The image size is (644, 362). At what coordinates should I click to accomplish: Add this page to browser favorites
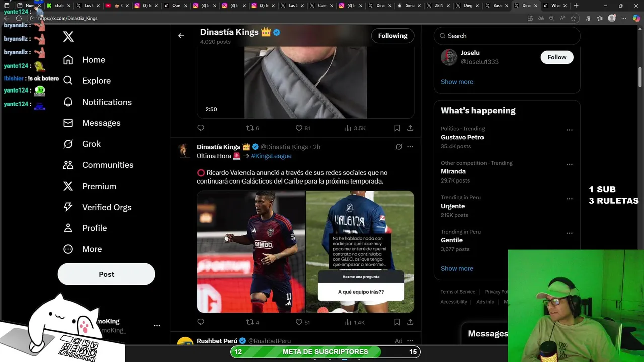pos(573,18)
